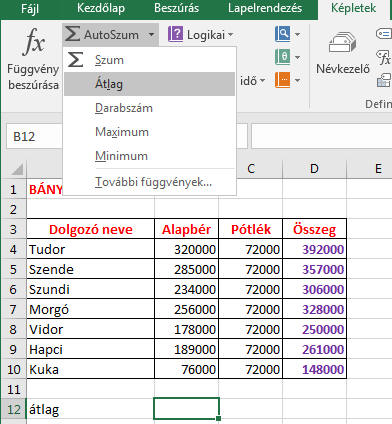
Task: Open the orange more functions icon
Action: pyautogui.click(x=282, y=80)
